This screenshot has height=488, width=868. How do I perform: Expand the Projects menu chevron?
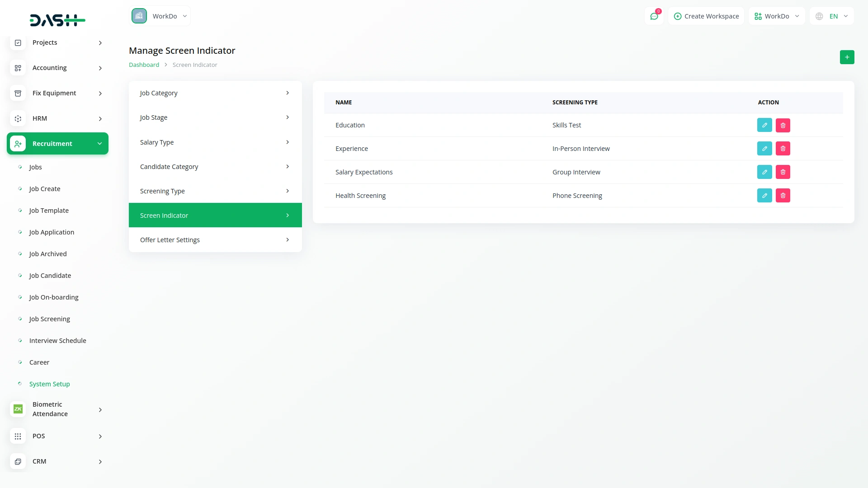[100, 43]
